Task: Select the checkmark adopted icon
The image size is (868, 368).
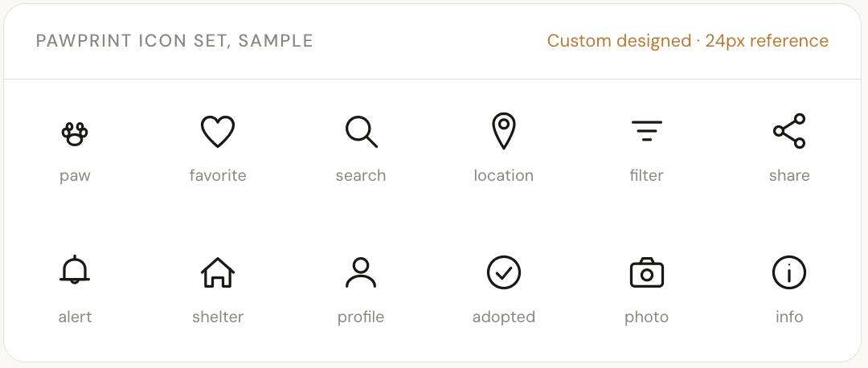Action: point(504,272)
